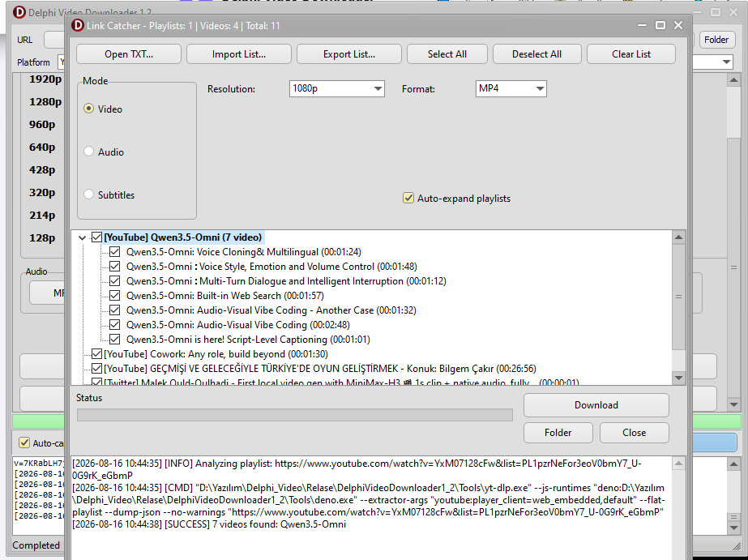Select Qwen3.5-Omni: Built-in Web Search row
This screenshot has width=748, height=560.
(225, 295)
